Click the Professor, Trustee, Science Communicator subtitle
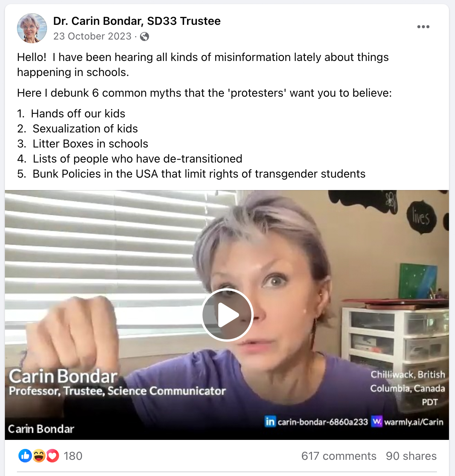 pos(117,391)
